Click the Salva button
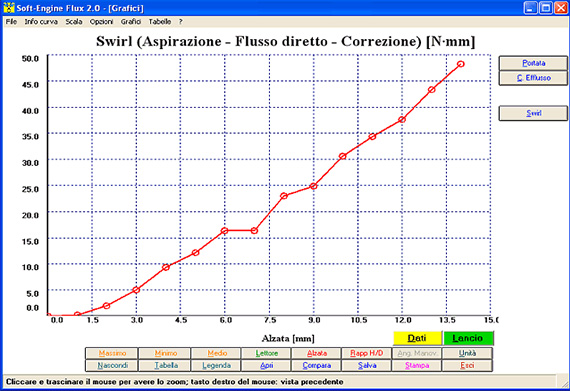Image resolution: width=570 pixels, height=391 pixels. coord(366,366)
